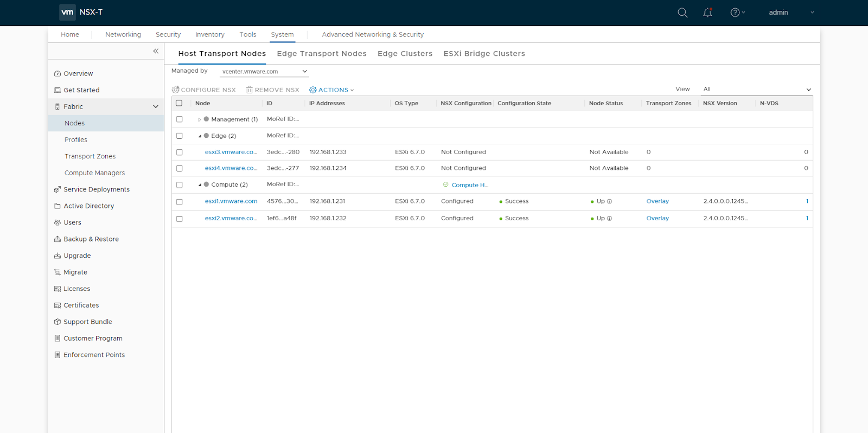Collapse the left sidebar panel
This screenshot has height=433, width=868.
click(x=156, y=51)
